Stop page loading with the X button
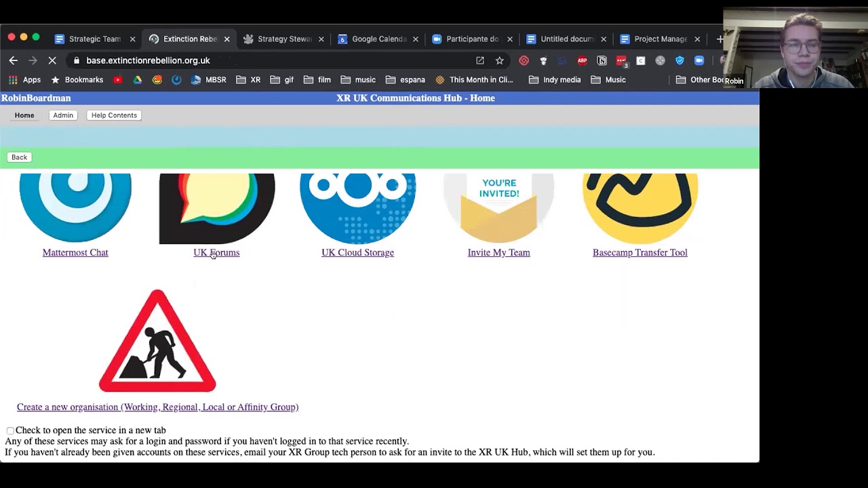 52,60
